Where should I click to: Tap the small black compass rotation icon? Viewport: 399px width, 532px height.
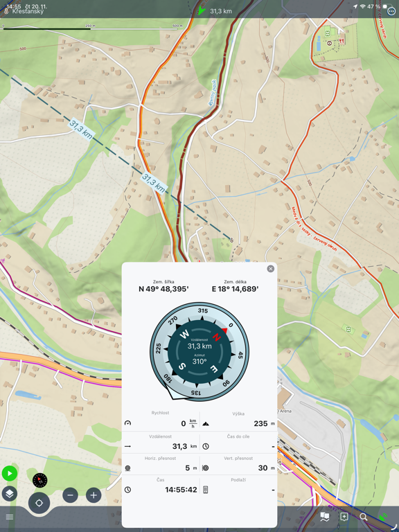click(x=39, y=480)
